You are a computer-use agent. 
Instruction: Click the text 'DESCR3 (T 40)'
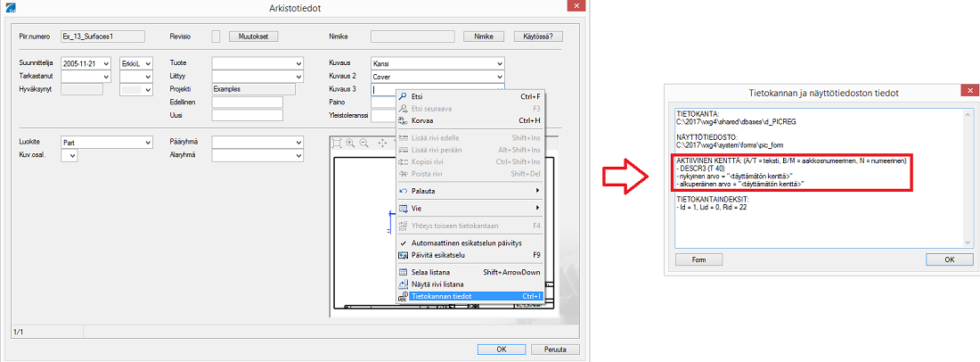[703, 169]
